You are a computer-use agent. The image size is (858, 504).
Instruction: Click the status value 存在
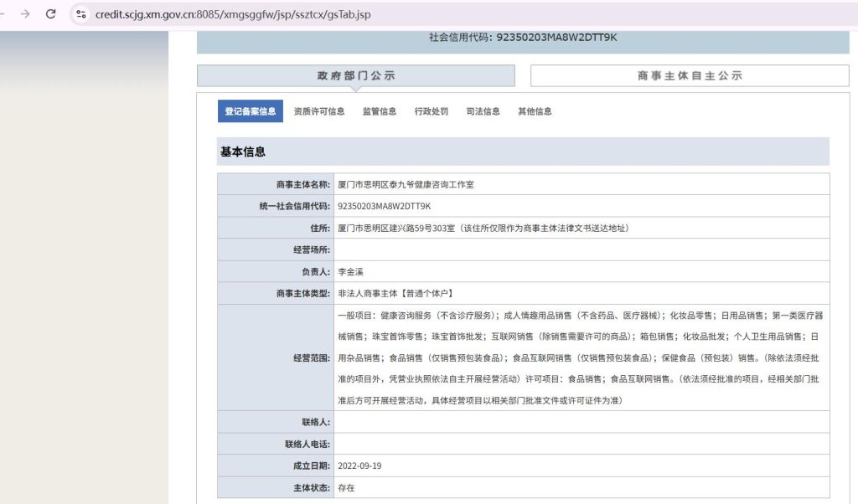click(346, 487)
